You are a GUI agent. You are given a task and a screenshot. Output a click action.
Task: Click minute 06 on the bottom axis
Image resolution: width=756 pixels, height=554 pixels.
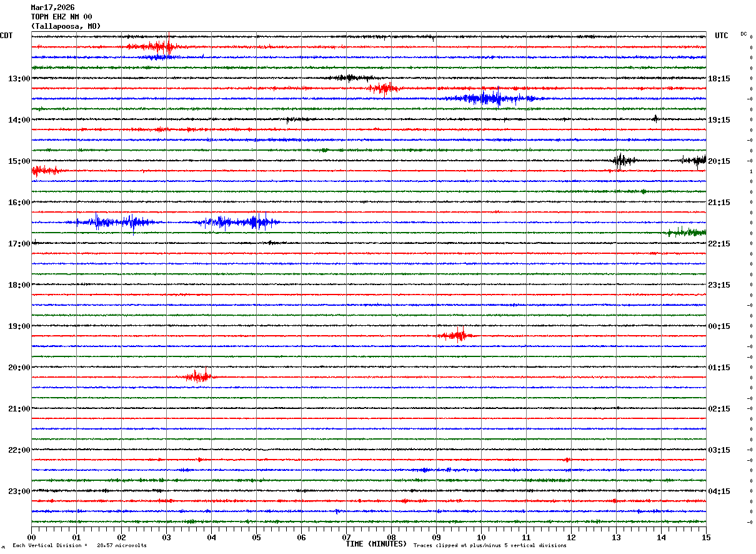pyautogui.click(x=302, y=537)
